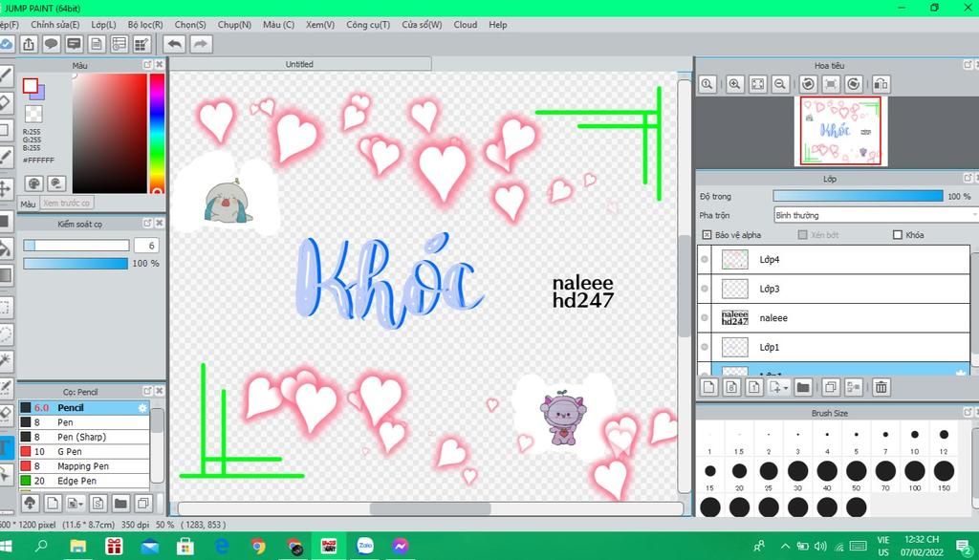Open the Công cụ(T) tools menu
The width and height of the screenshot is (979, 560).
pos(368,24)
